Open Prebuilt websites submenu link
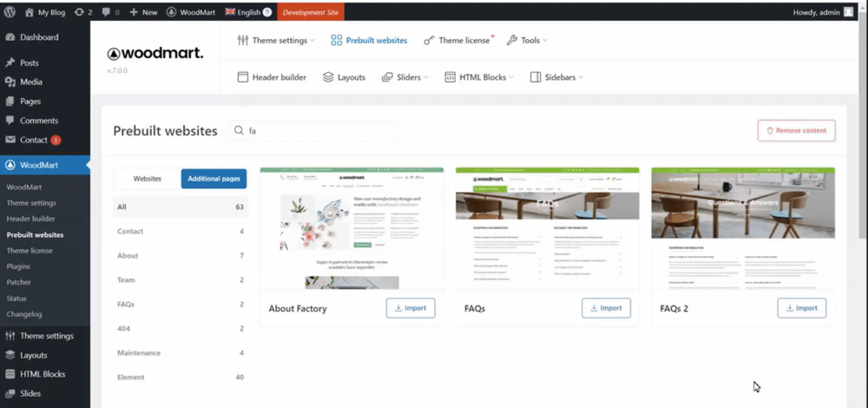 35,234
